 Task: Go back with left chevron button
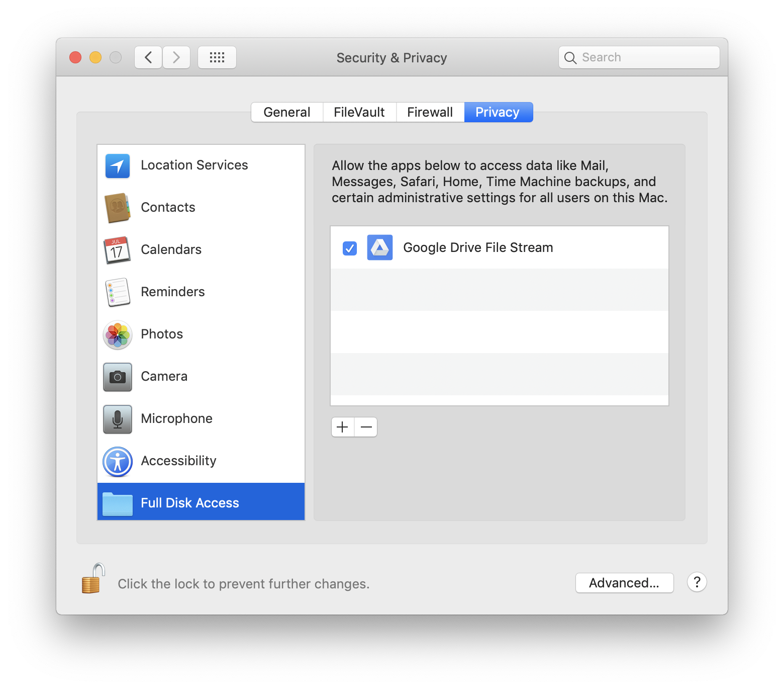[148, 57]
